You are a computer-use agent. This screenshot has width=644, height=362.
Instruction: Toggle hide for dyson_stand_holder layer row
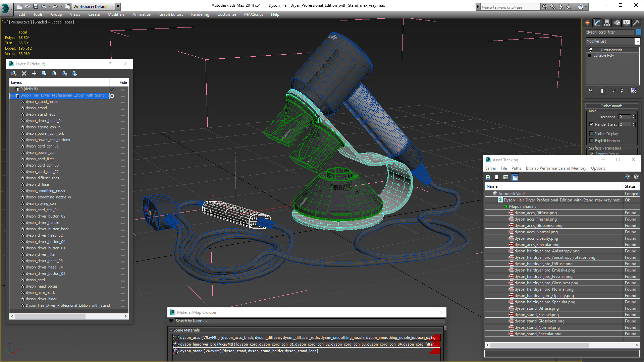pyautogui.click(x=123, y=102)
